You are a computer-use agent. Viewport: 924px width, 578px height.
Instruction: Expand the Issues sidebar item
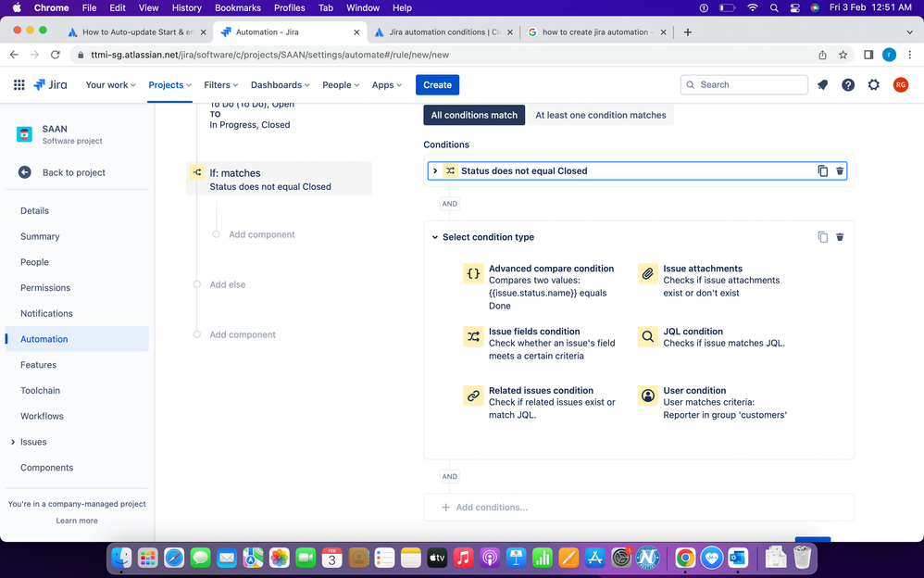pyautogui.click(x=13, y=442)
